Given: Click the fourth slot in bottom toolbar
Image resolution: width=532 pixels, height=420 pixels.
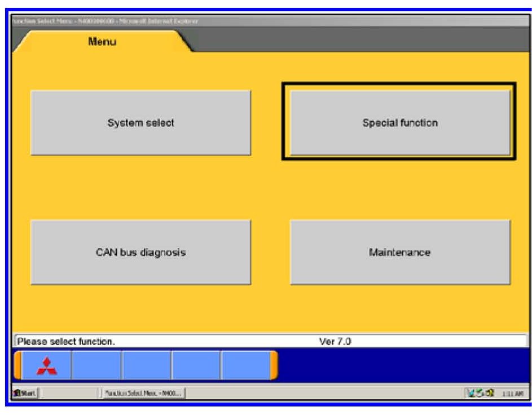Looking at the screenshot, I should point(196,365).
